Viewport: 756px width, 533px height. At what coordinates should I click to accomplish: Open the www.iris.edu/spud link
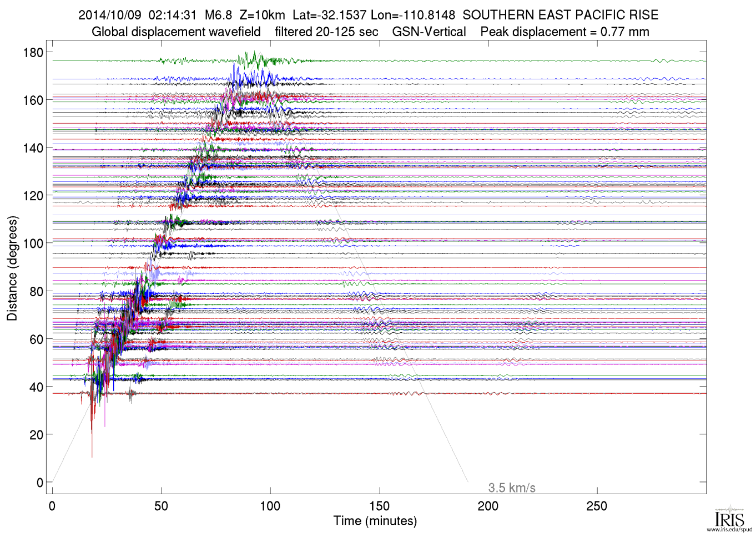coord(729,530)
